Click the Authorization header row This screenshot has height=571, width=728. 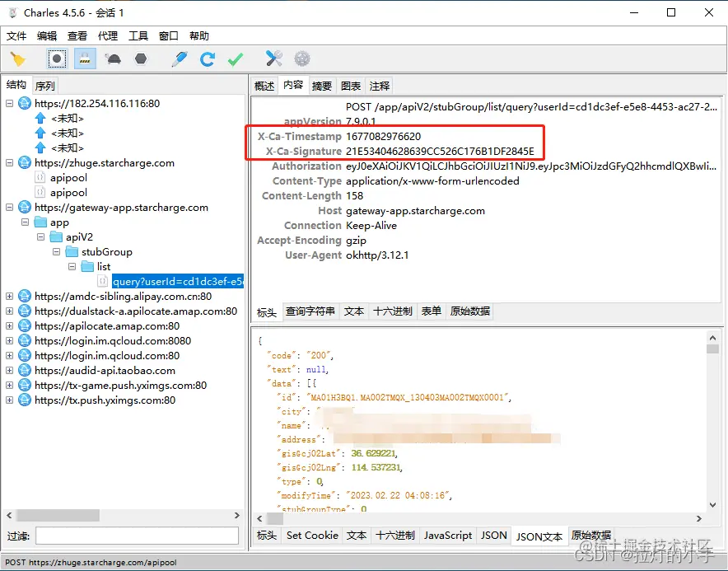tap(486, 166)
